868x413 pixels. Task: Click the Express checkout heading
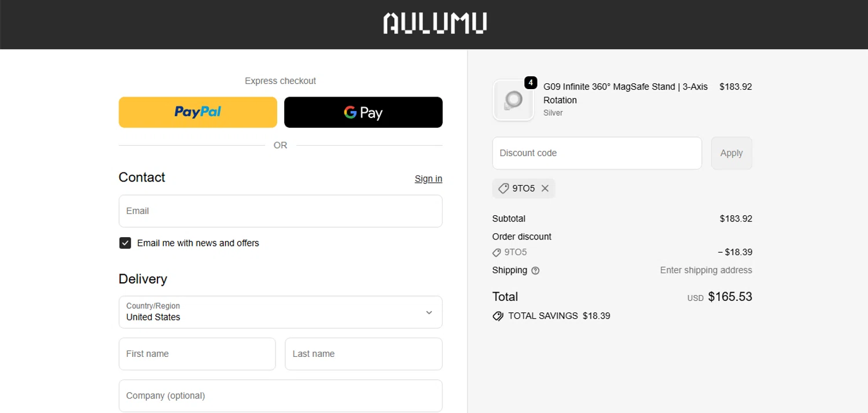click(281, 81)
